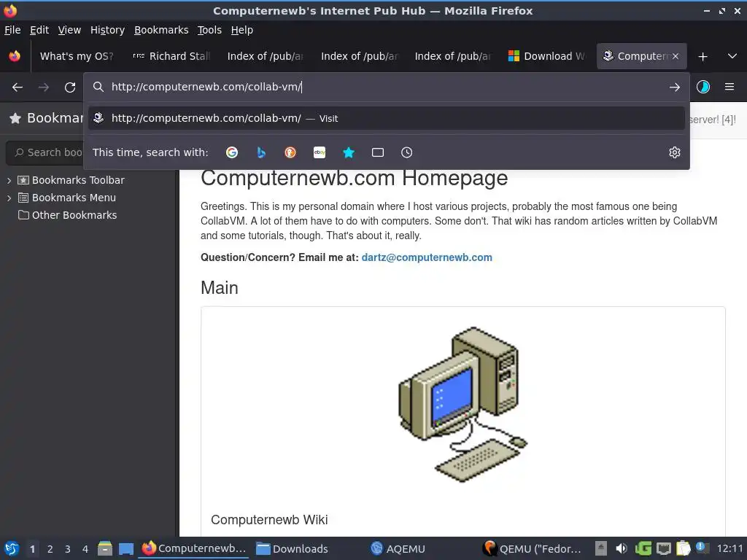Image resolution: width=747 pixels, height=560 pixels.
Task: Open the taskbar application menu
Action: (12, 548)
